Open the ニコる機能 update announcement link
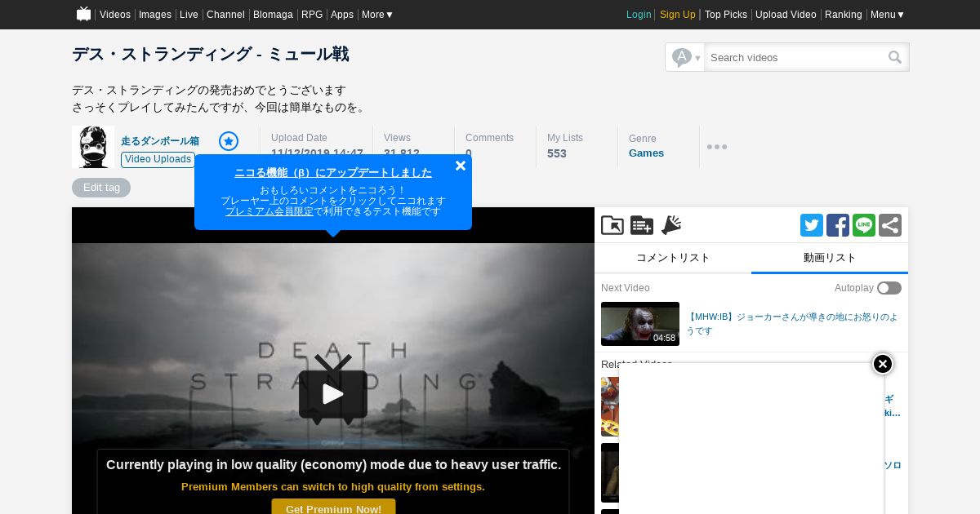Screen dimensions: 980x514 click(x=333, y=173)
